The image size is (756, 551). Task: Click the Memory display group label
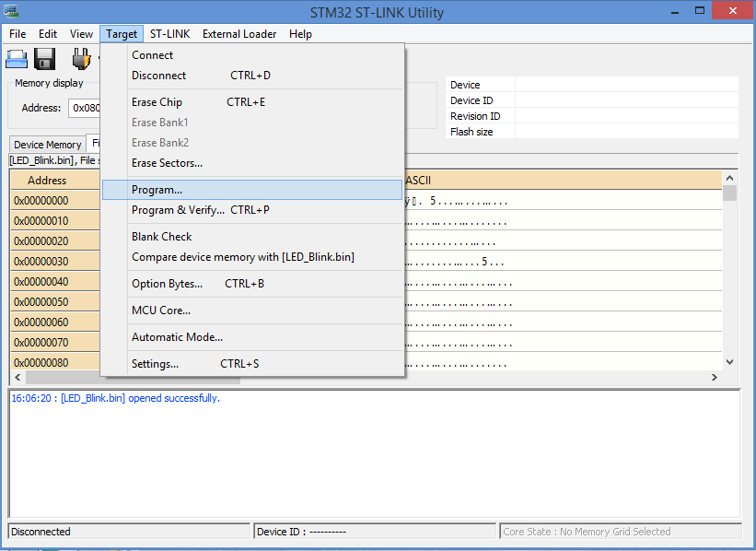pos(49,83)
